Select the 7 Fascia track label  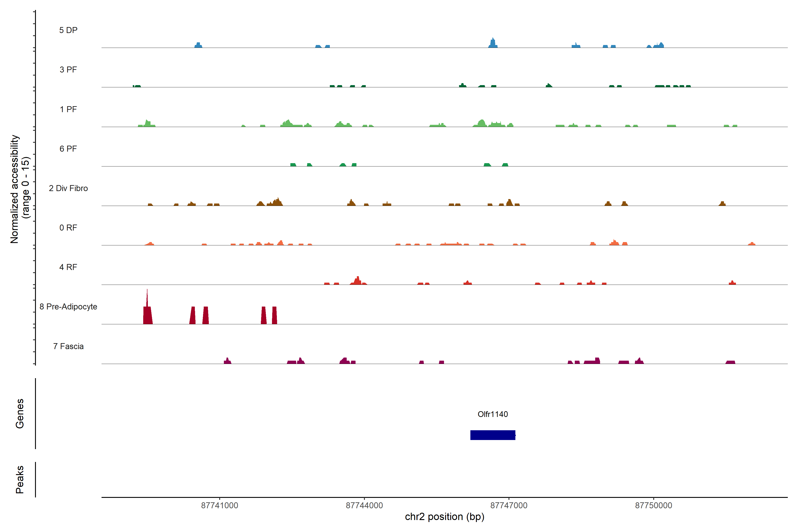(68, 346)
